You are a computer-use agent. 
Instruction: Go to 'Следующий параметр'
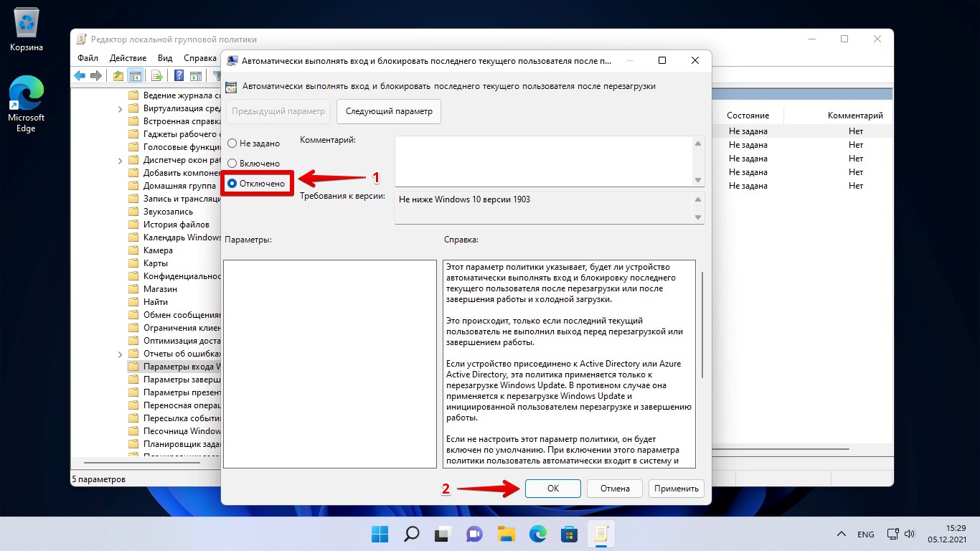click(x=389, y=112)
